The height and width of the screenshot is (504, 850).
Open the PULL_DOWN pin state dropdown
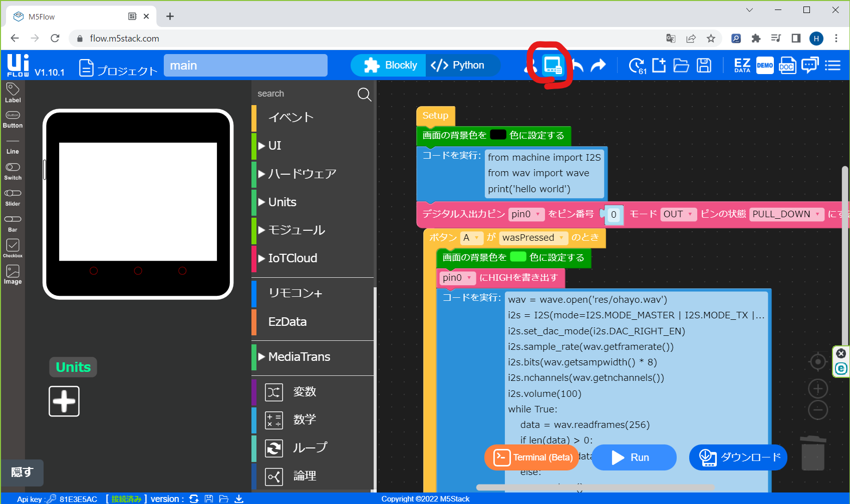point(786,214)
